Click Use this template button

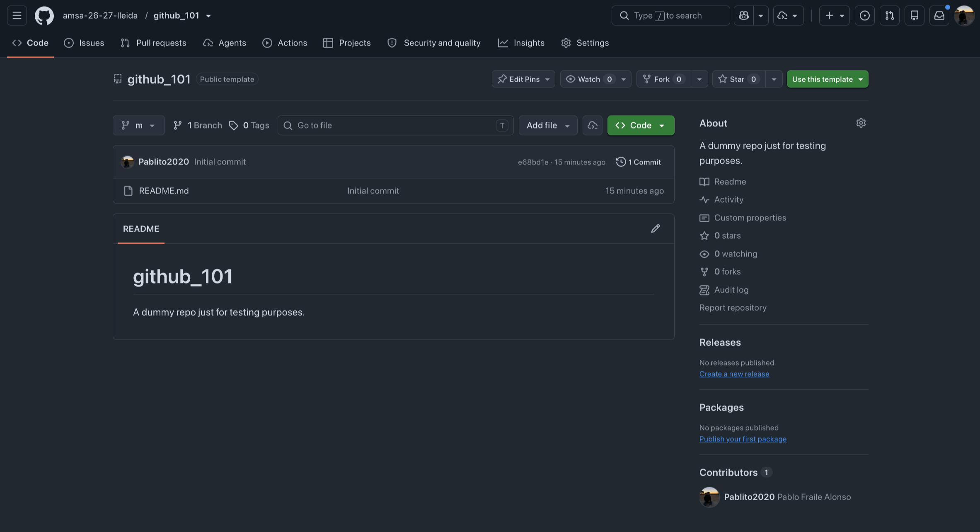pos(828,79)
